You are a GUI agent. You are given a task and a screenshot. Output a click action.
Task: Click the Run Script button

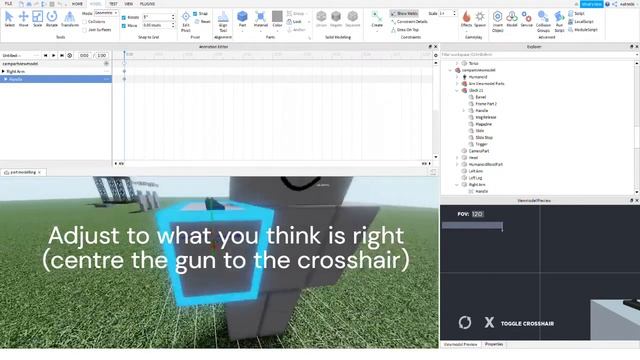tap(559, 21)
